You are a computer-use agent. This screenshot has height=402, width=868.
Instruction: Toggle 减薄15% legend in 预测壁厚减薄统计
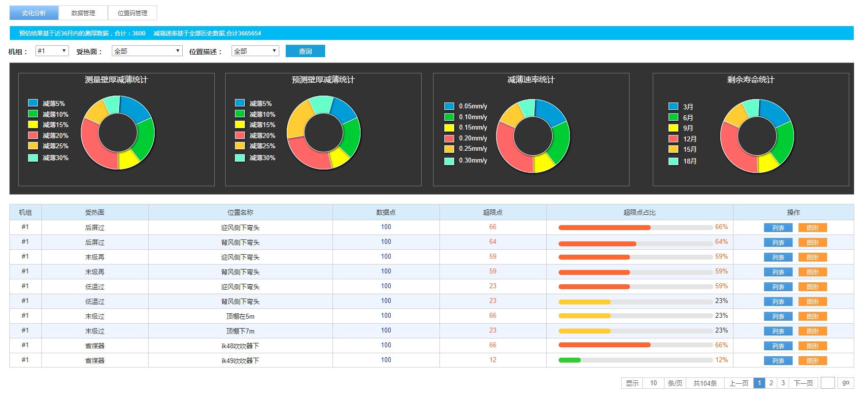click(255, 125)
